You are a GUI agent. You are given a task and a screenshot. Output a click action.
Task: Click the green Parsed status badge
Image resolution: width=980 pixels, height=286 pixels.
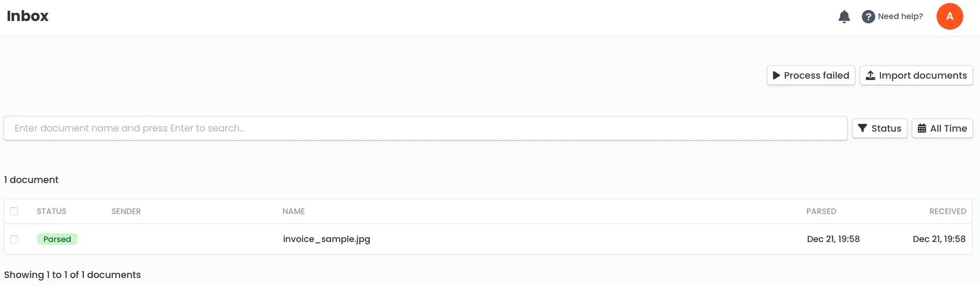[x=57, y=239]
